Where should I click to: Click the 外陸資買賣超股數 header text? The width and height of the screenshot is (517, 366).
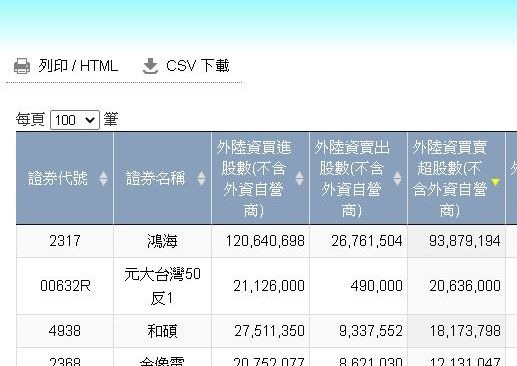tap(450, 179)
